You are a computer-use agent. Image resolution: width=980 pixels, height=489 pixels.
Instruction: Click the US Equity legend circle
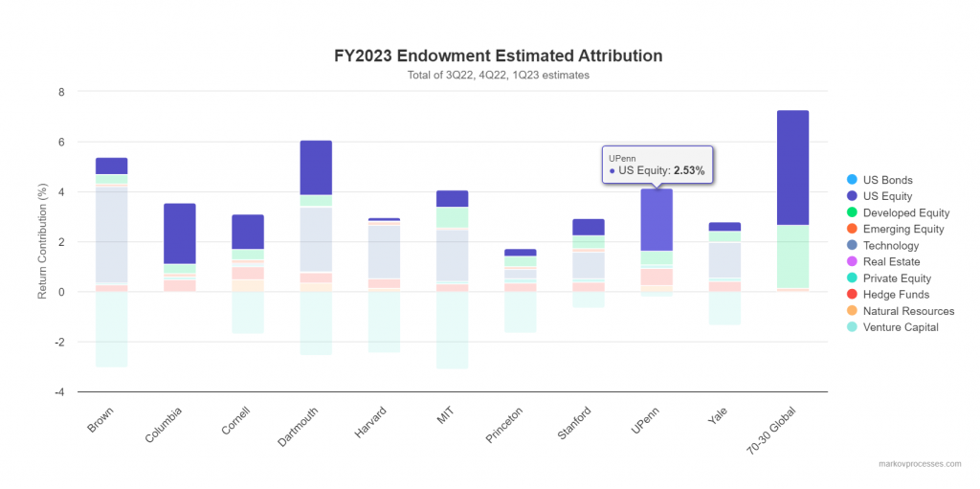click(x=851, y=196)
